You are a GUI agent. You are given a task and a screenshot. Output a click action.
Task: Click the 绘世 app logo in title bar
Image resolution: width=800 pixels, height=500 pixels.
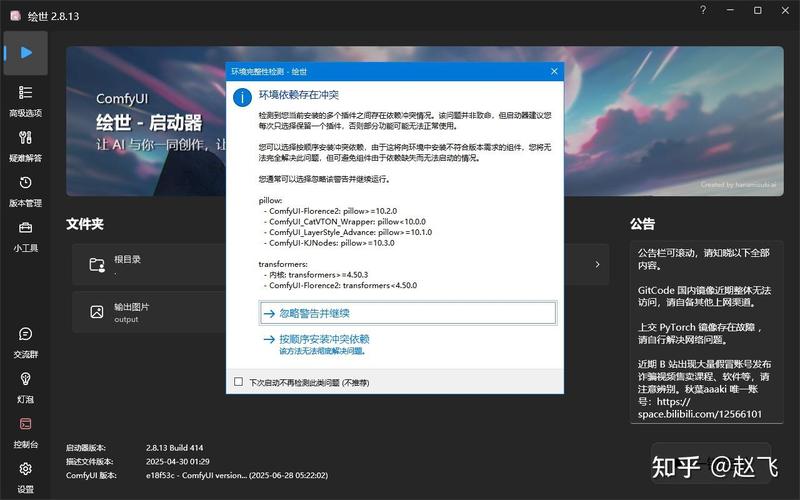pos(15,15)
